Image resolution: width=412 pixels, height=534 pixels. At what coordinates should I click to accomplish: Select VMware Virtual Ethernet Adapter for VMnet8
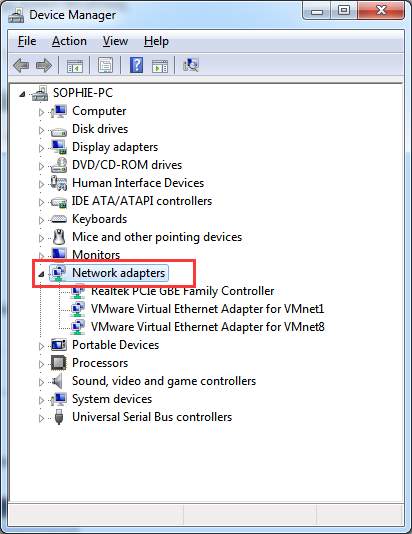click(208, 327)
